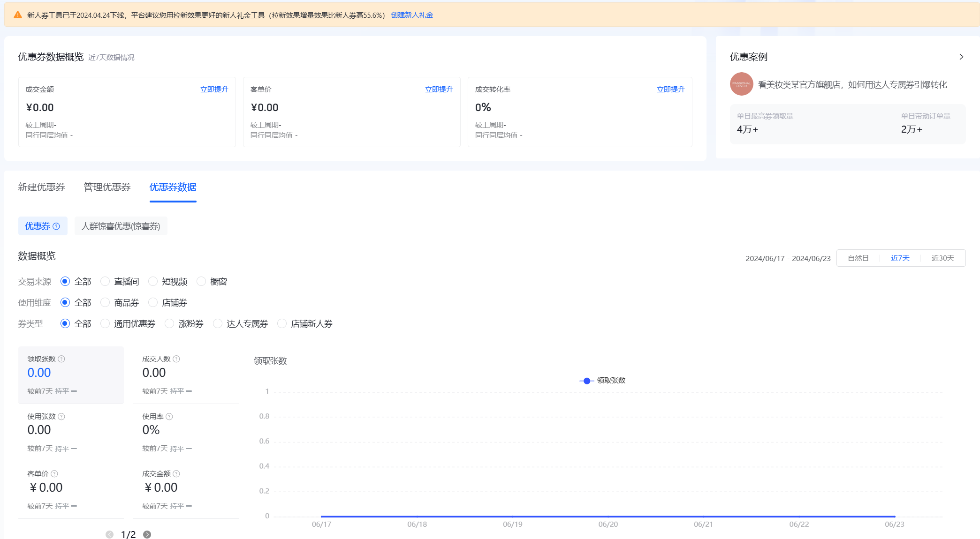Click help icon next to 成交人数

tap(176, 359)
